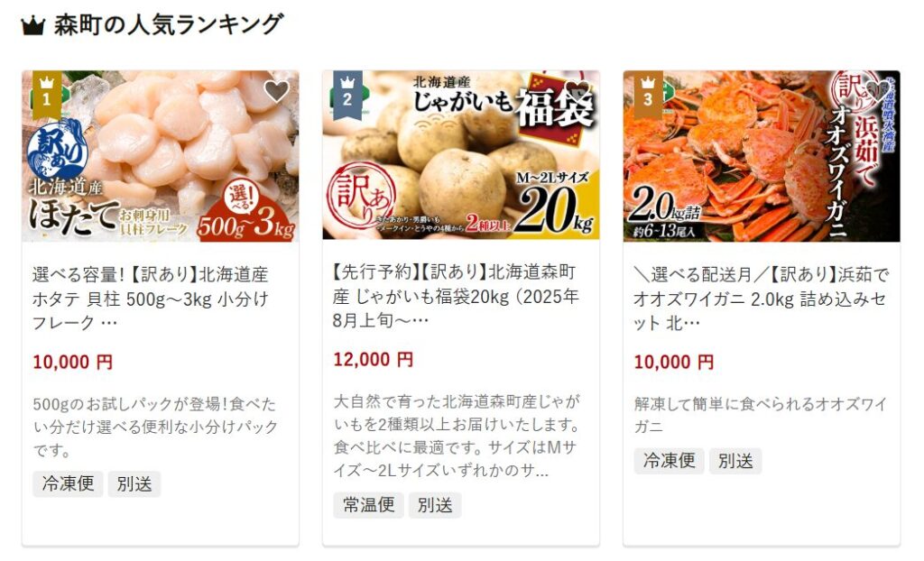Select 別送 tag on crab card
This screenshot has width=924, height=561.
pyautogui.click(x=735, y=461)
